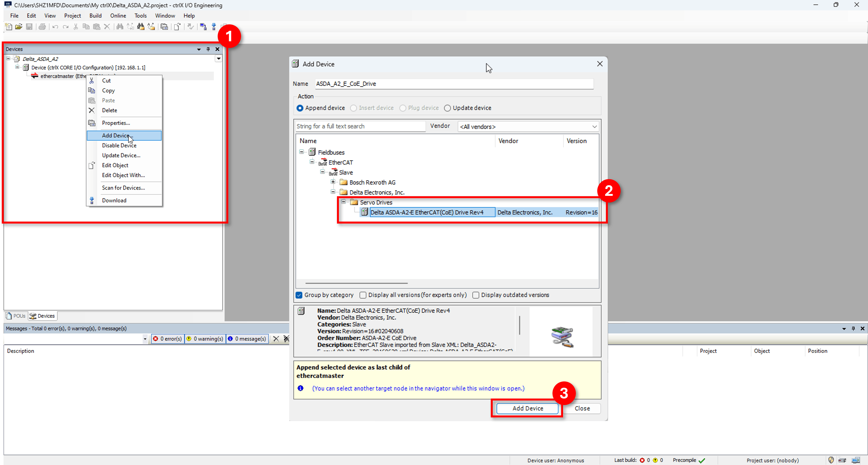868x465 pixels.
Task: Toggle the 0 message(s) filter button
Action: pos(247,339)
